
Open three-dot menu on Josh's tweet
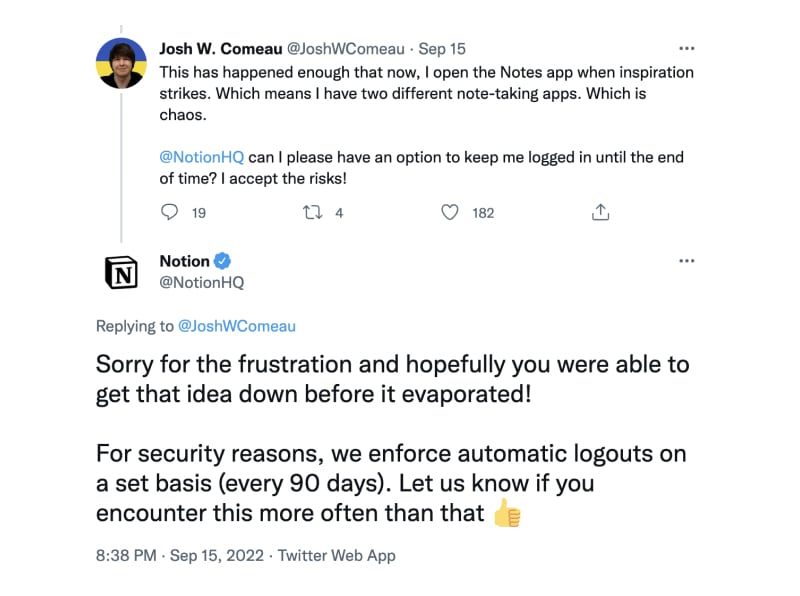pos(687,48)
